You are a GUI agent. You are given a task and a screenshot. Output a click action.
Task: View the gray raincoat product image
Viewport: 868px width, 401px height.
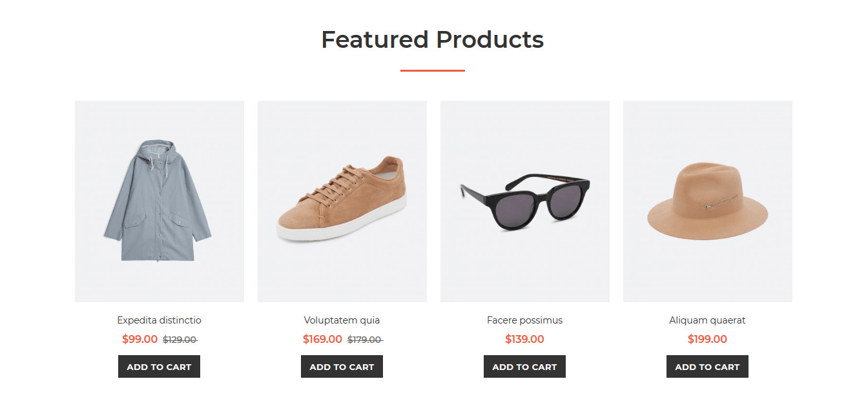[159, 201]
